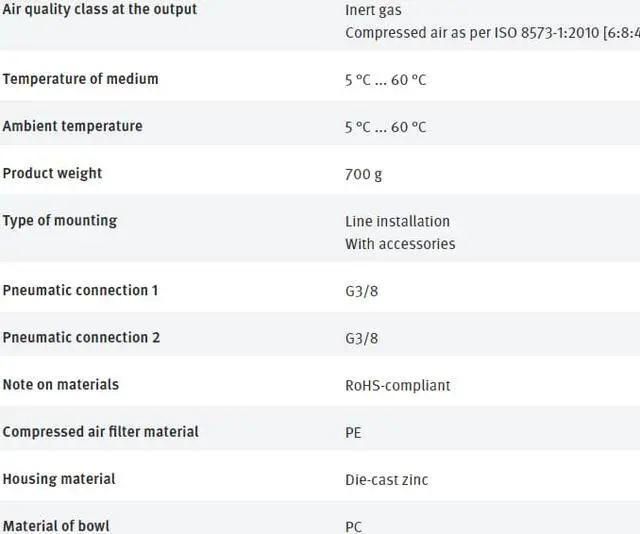Click the "Compressed air filter material" label
640x534 pixels.
pyautogui.click(x=100, y=432)
